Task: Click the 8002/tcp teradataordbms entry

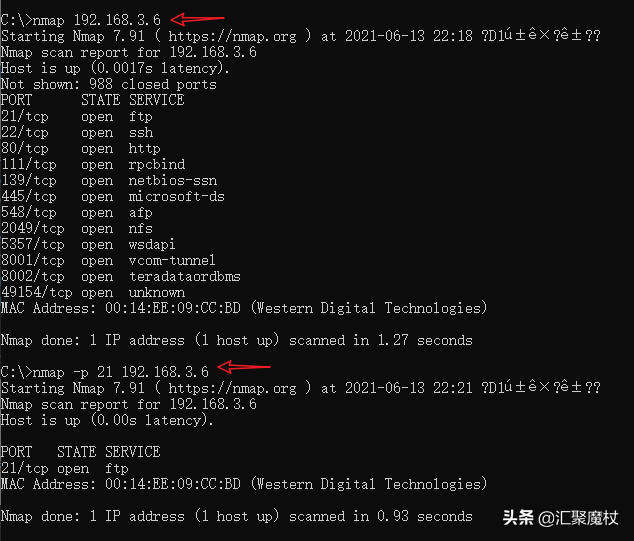Action: tap(121, 277)
